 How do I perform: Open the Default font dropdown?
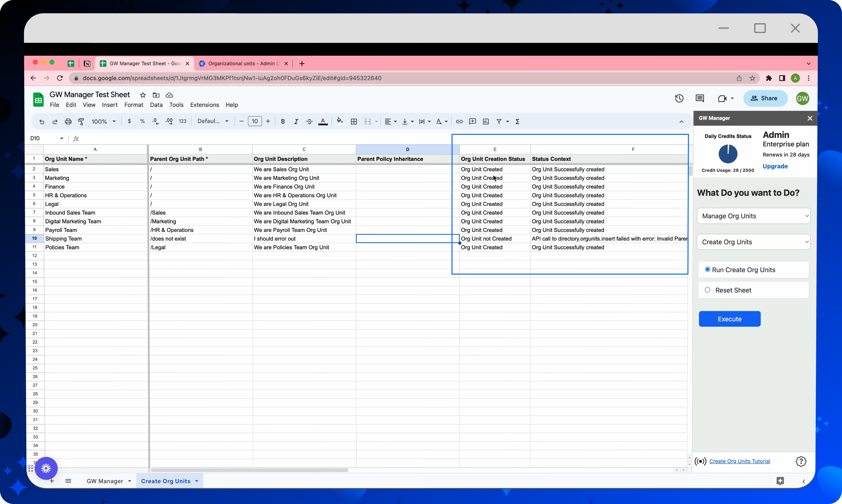(x=213, y=121)
